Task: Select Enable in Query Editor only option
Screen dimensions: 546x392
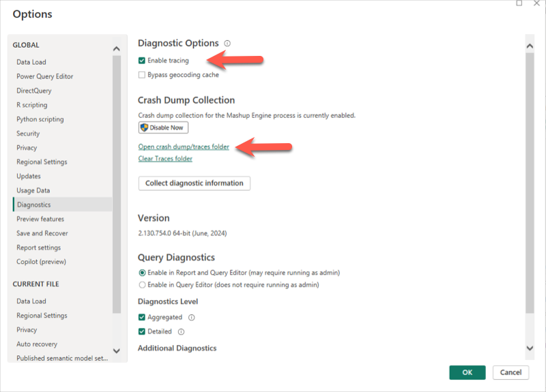Action: [x=142, y=285]
